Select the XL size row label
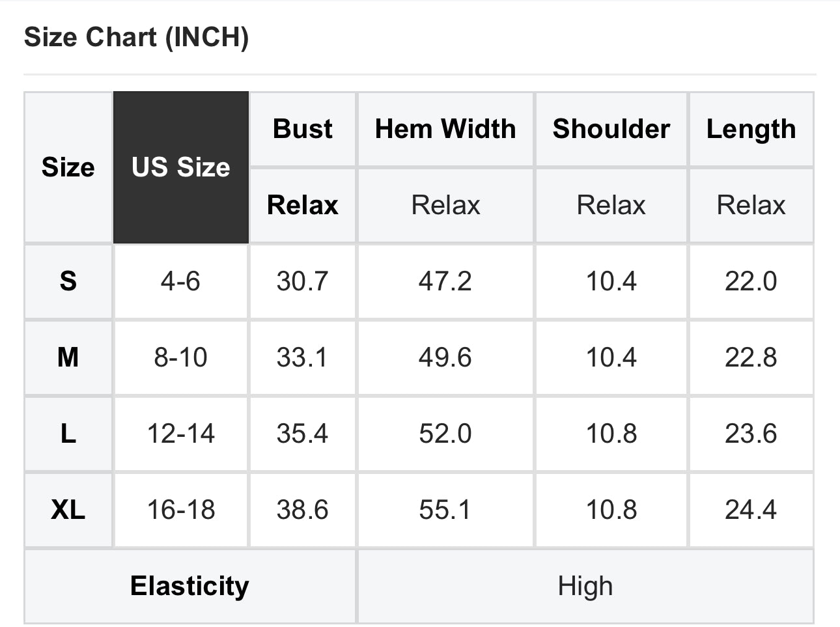840x627 pixels. [x=68, y=510]
